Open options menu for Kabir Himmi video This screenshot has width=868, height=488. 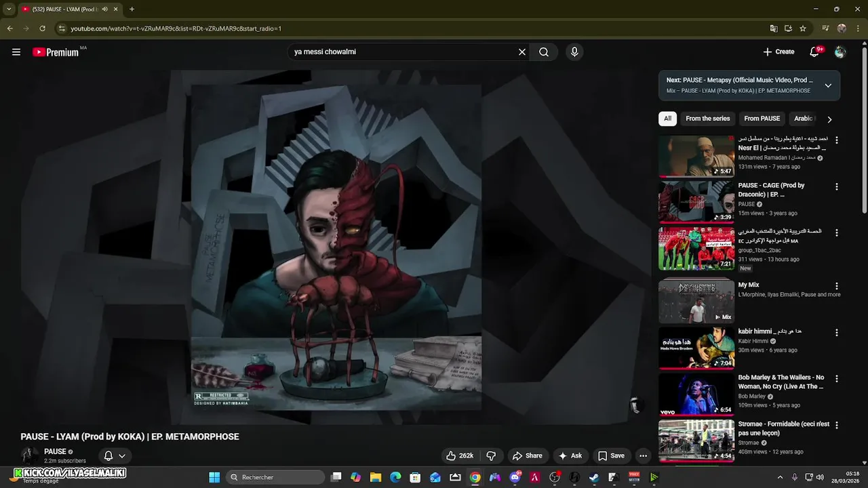tap(837, 333)
